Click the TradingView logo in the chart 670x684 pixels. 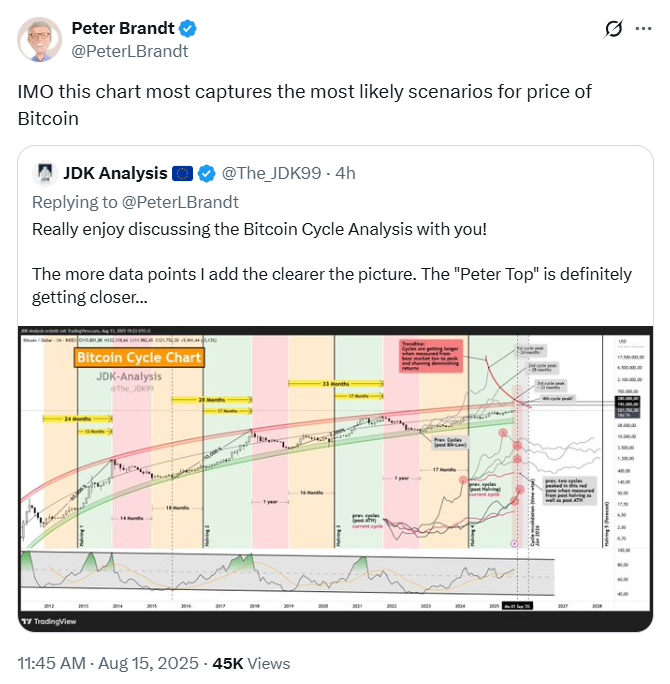[x=49, y=621]
